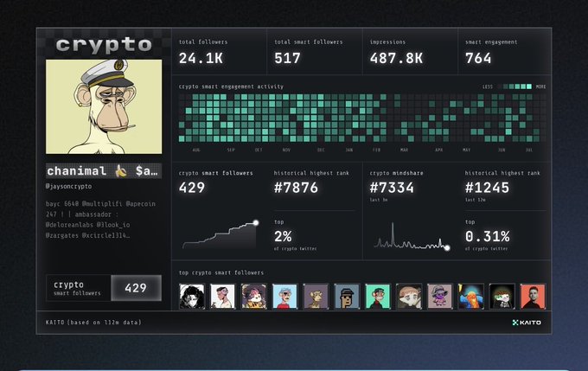Click the LESS legend label
Image resolution: width=588 pixels, height=371 pixels.
(488, 86)
